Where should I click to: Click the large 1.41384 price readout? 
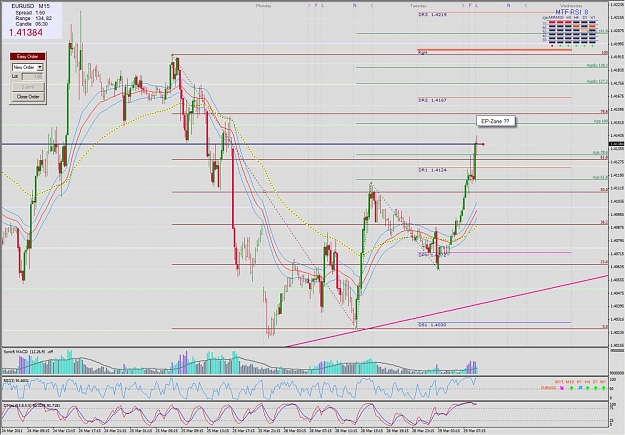coord(26,33)
